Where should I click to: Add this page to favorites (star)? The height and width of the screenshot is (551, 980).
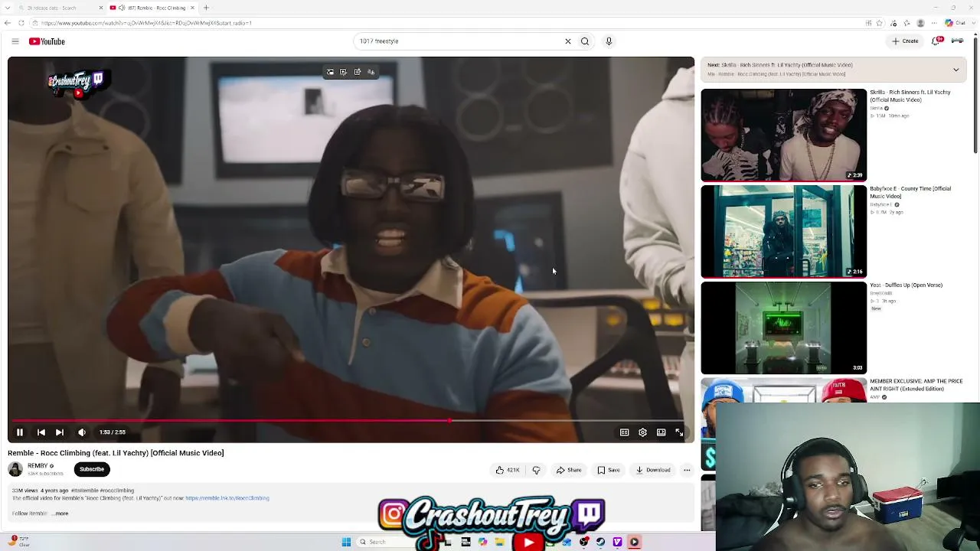(x=880, y=23)
